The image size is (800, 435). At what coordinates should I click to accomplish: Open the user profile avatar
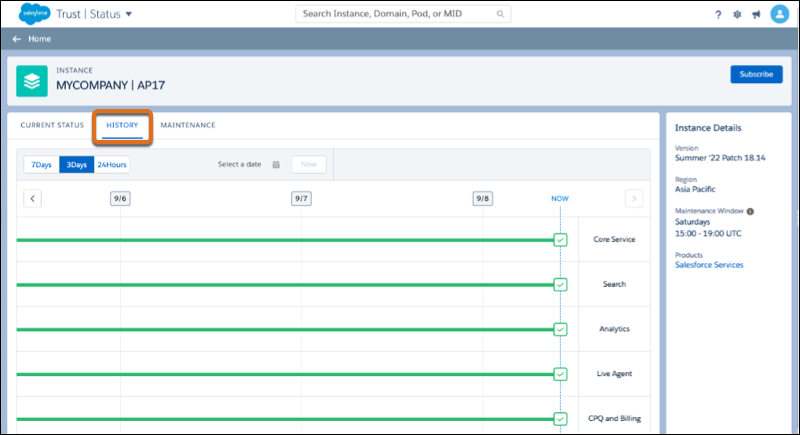[780, 14]
